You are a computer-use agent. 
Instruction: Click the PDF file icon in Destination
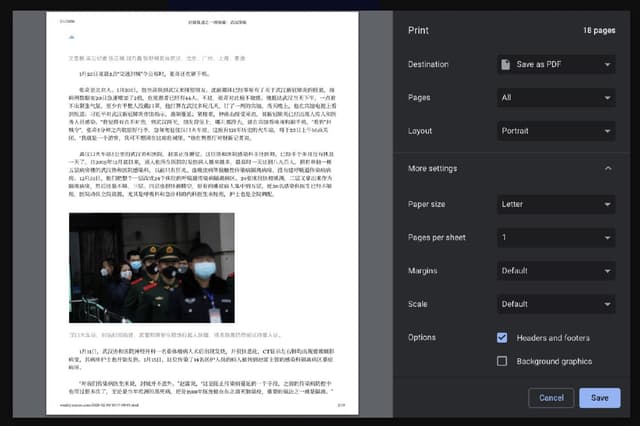coord(506,65)
